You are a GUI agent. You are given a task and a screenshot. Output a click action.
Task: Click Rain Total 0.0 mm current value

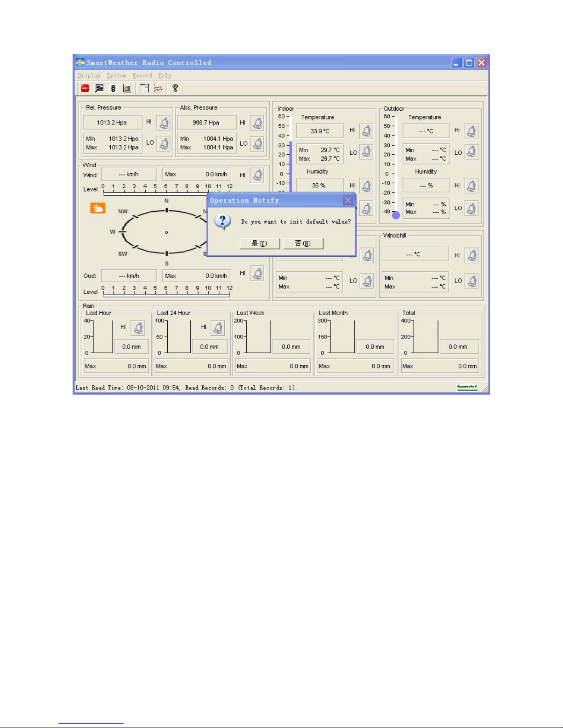[x=458, y=347]
